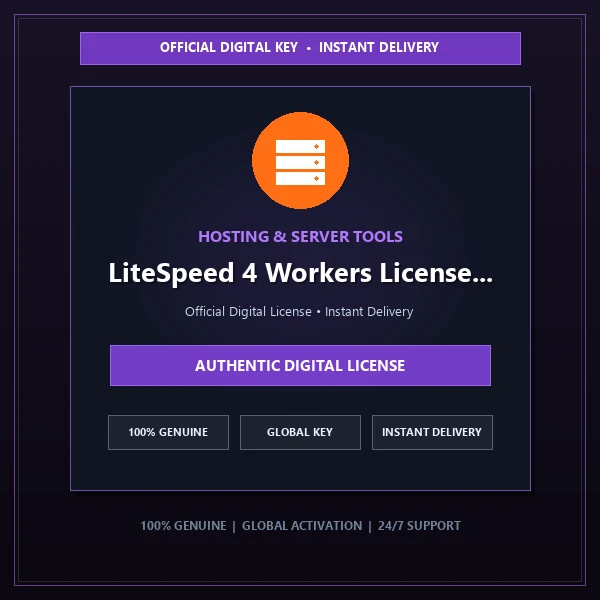Select the Instant Delivery badge button
Viewport: 600px width, 600px height.
[x=432, y=432]
